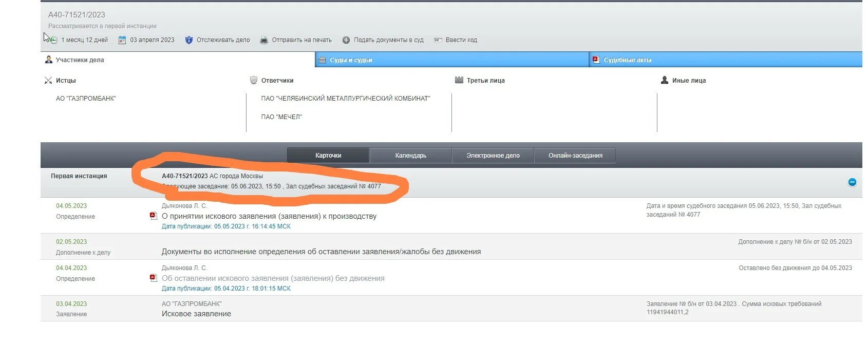Click Отправить на печать link
This screenshot has width=868, height=345.
click(x=301, y=40)
